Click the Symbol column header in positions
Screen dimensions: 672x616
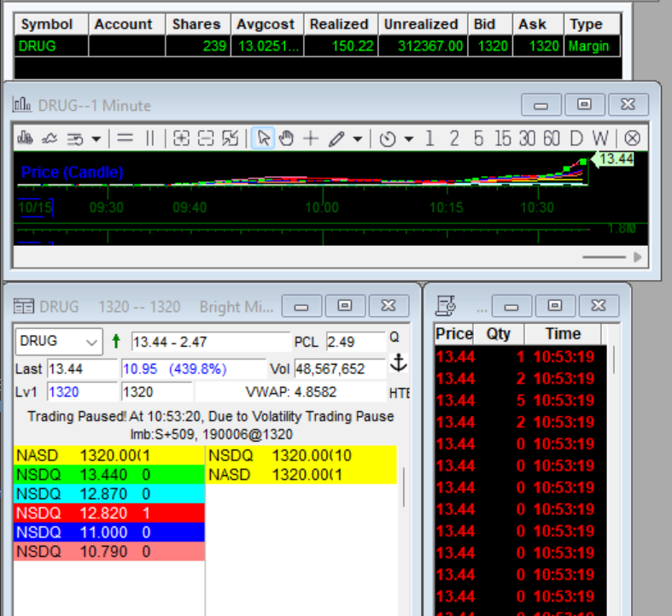pyautogui.click(x=51, y=24)
